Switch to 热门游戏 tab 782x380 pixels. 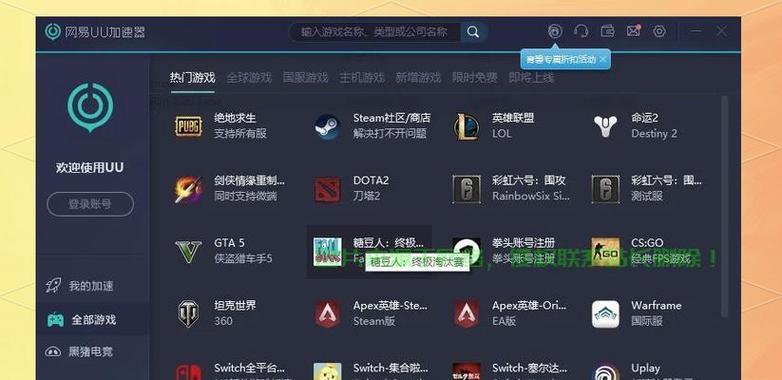click(x=192, y=78)
